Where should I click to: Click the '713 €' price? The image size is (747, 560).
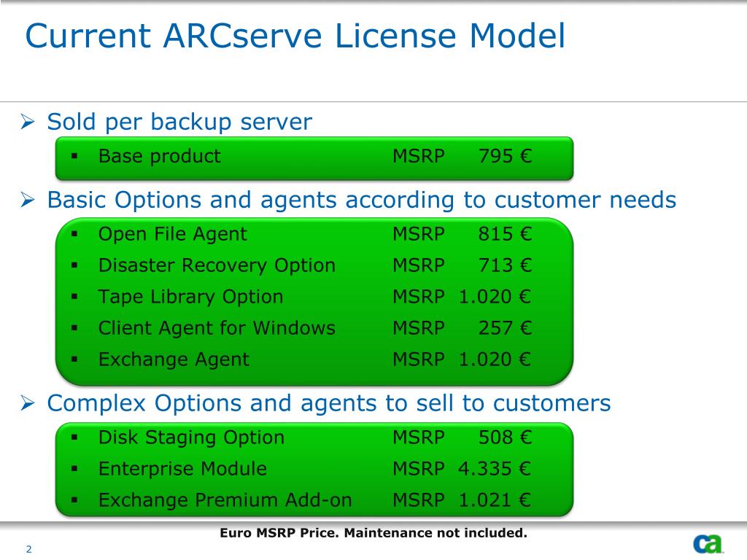(505, 265)
